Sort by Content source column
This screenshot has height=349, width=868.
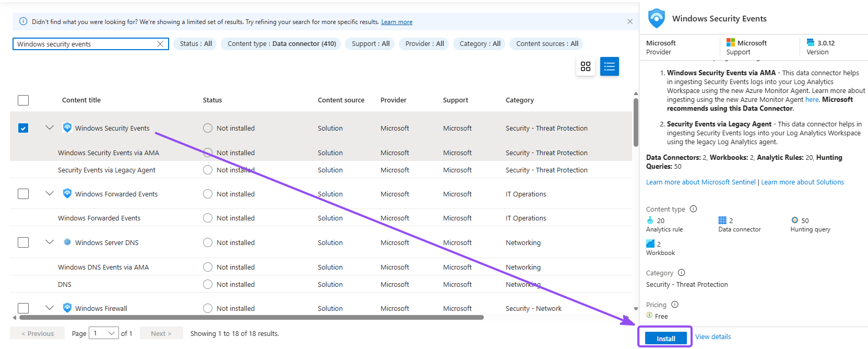pos(341,100)
